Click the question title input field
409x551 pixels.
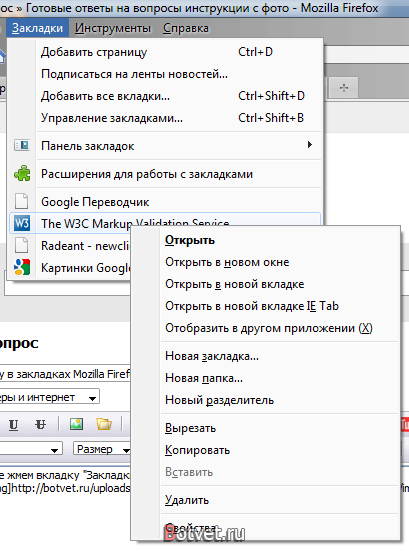point(65,374)
